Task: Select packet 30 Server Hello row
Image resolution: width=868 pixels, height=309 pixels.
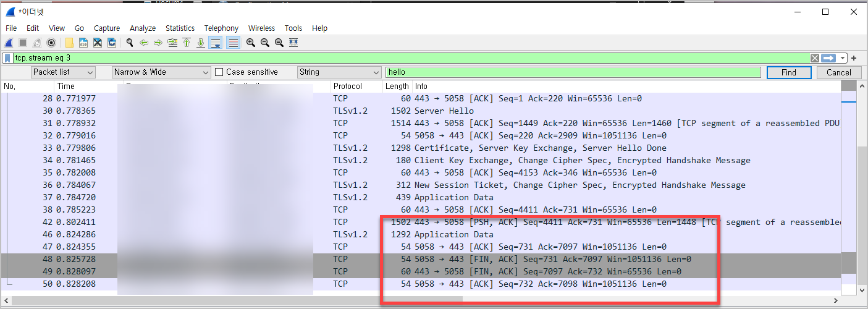Action: pos(421,111)
